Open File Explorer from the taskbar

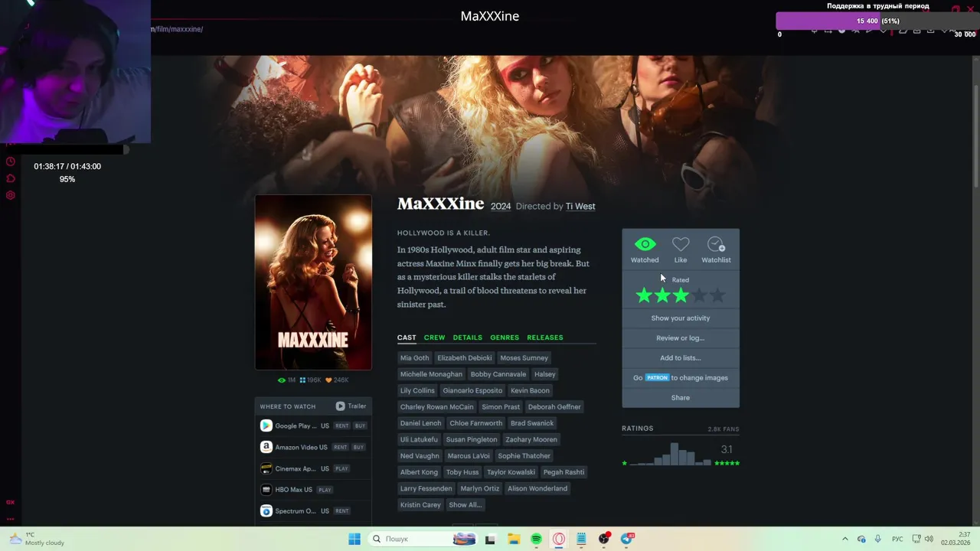[x=514, y=539]
